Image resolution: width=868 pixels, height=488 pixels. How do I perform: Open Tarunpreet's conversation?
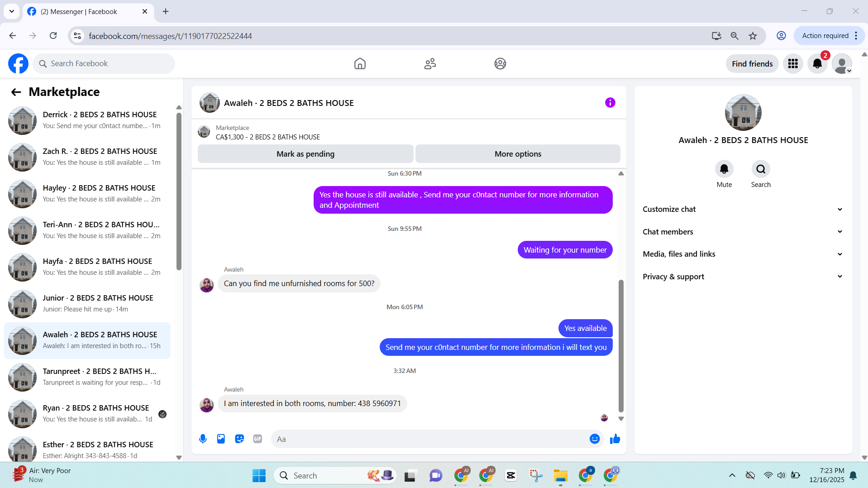[87, 377]
